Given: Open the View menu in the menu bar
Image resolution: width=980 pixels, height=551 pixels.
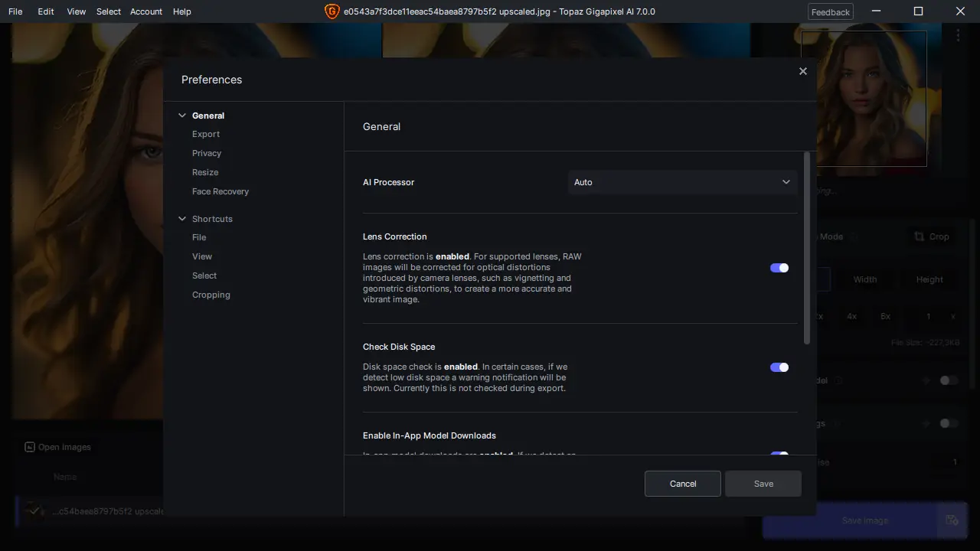Looking at the screenshot, I should click(x=77, y=11).
